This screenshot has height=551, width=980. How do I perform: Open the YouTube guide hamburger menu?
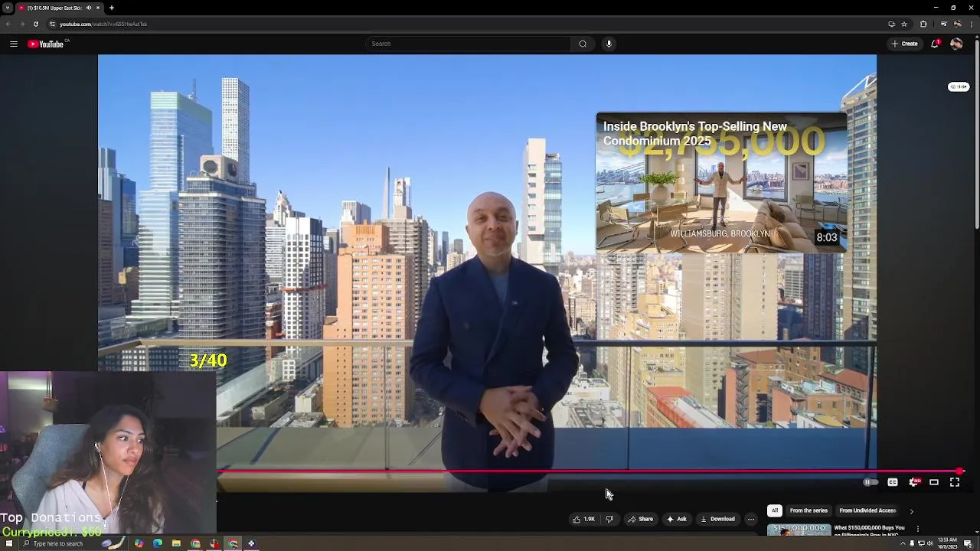pos(13,44)
